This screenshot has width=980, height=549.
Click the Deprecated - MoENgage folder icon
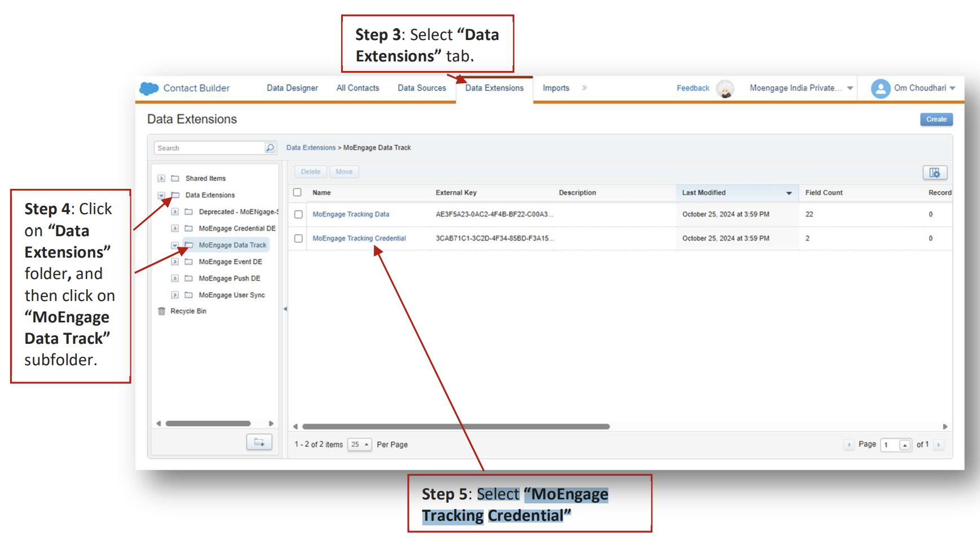click(x=189, y=212)
